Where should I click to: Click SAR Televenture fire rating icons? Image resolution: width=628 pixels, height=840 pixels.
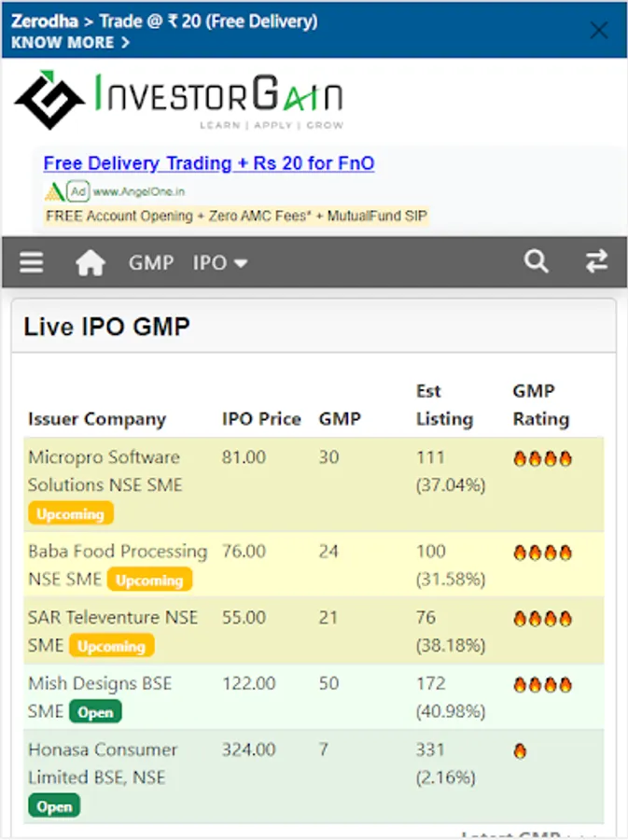(542, 619)
